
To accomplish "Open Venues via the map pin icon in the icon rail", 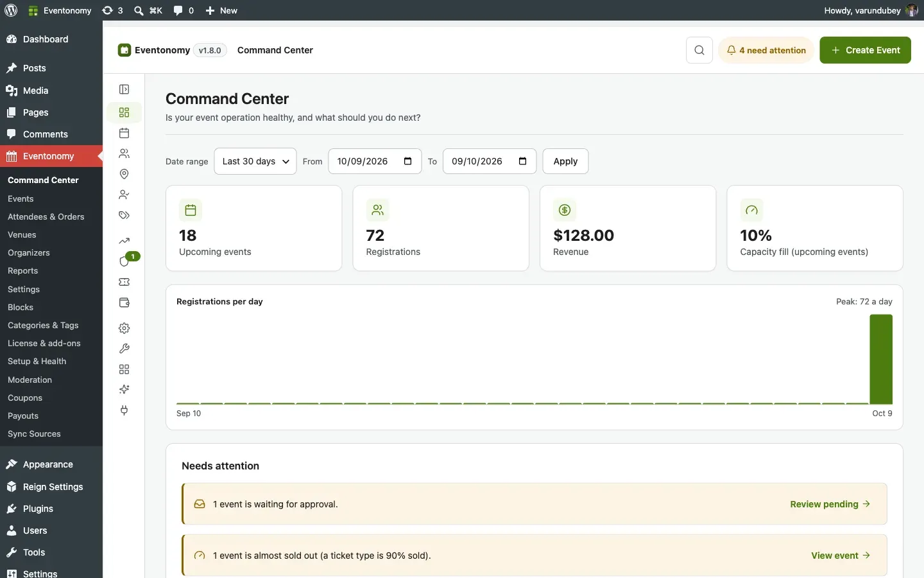I will [x=124, y=174].
